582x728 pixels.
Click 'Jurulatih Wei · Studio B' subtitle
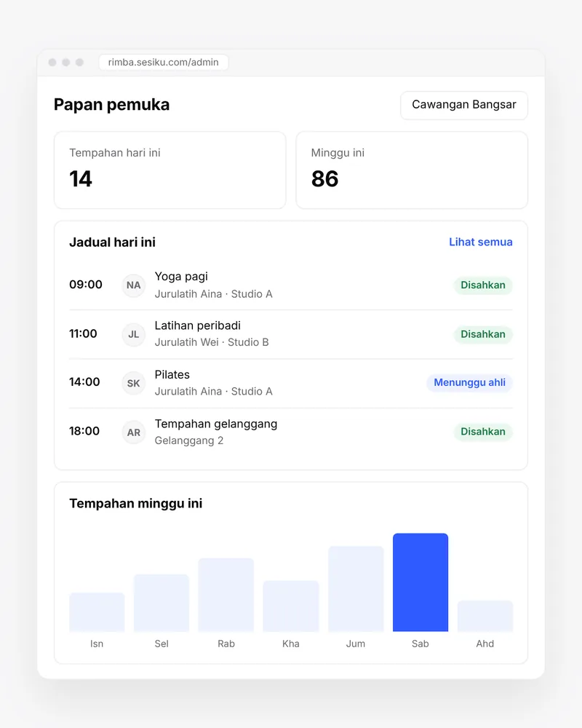(212, 342)
